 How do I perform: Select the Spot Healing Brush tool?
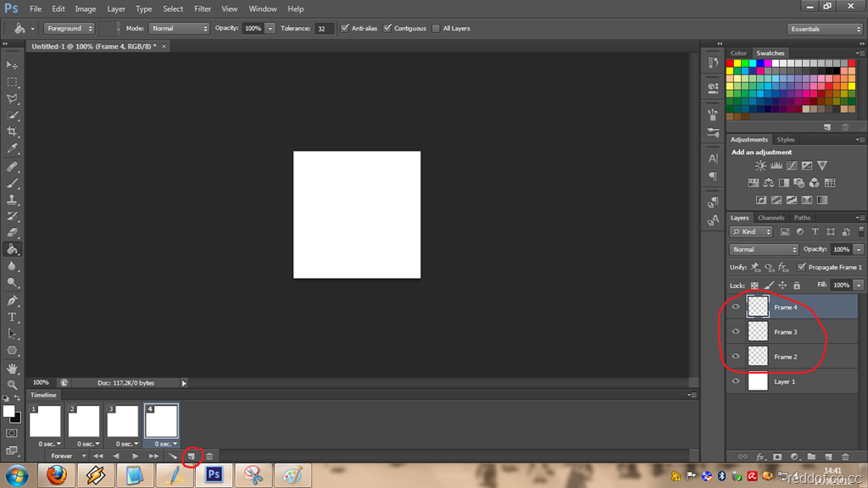[x=12, y=167]
